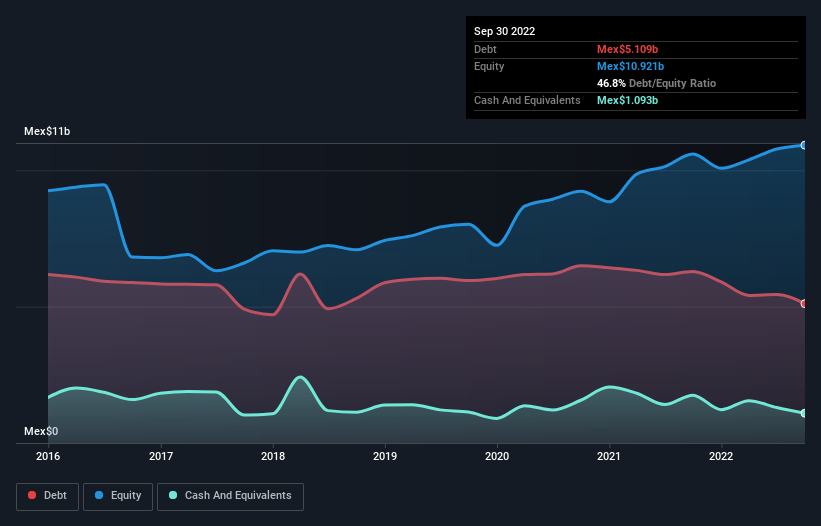Click the red Debt legend dot

click(32, 495)
